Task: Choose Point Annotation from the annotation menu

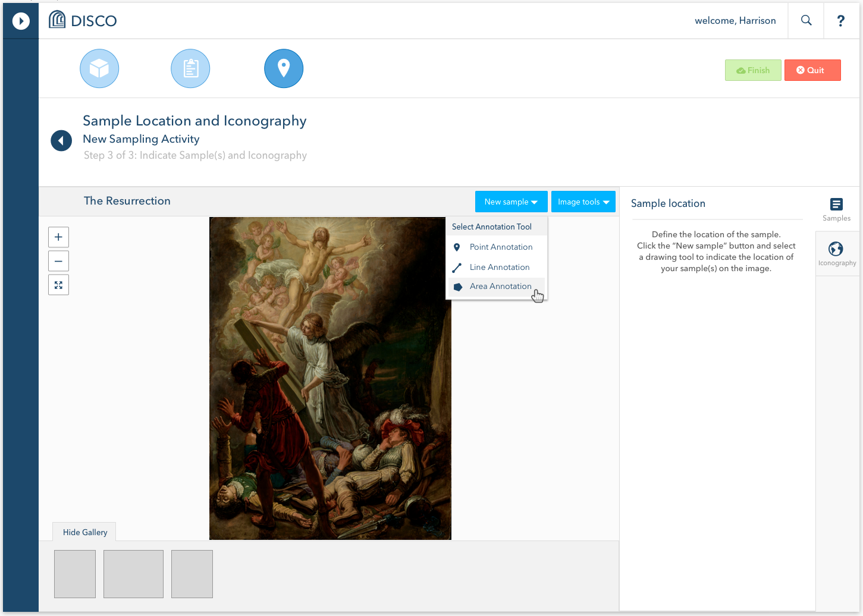Action: coord(501,247)
